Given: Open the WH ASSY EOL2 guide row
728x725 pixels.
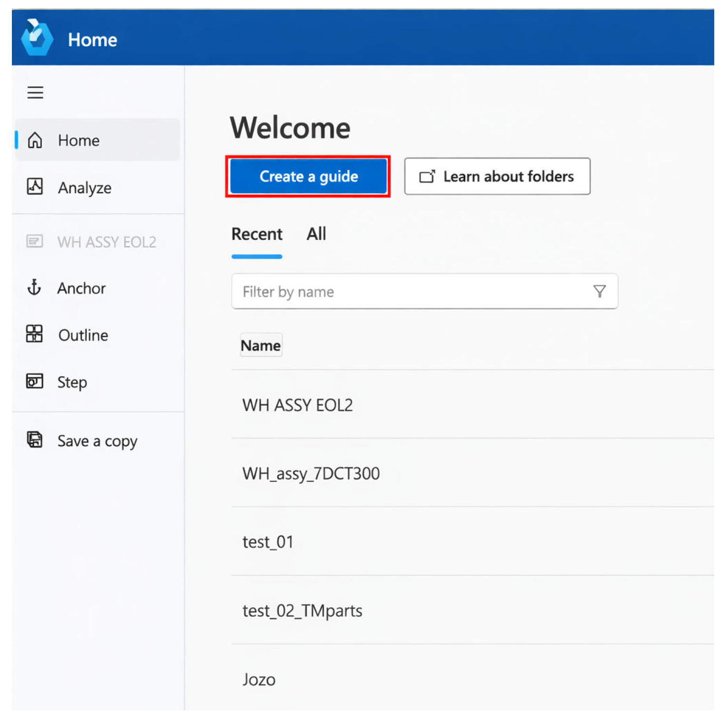Looking at the screenshot, I should click(297, 405).
